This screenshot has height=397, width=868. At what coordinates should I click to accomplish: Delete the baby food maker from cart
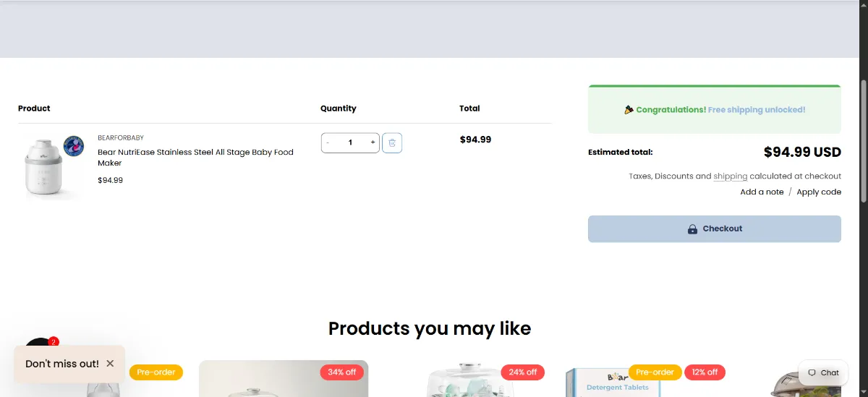point(392,142)
